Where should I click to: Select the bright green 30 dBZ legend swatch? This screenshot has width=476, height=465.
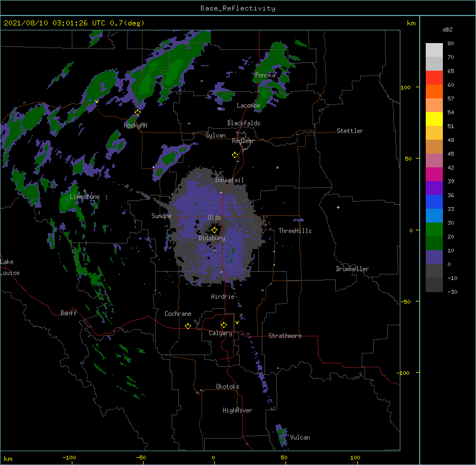pos(434,230)
